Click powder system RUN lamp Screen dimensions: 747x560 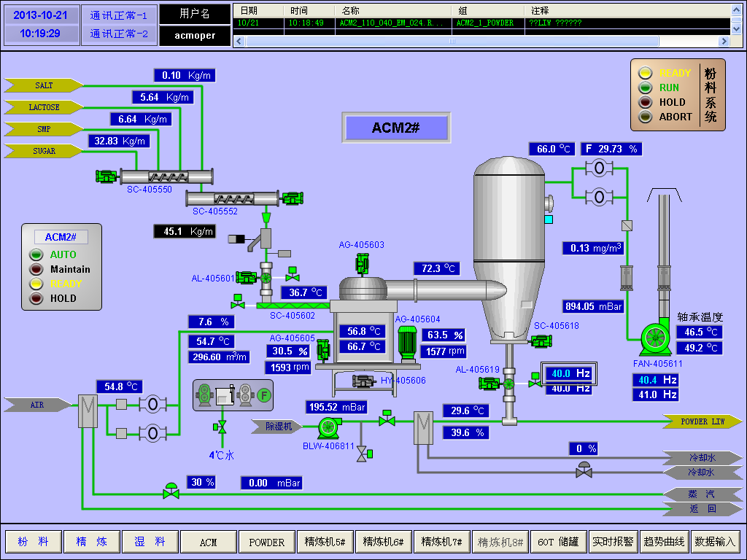[645, 87]
